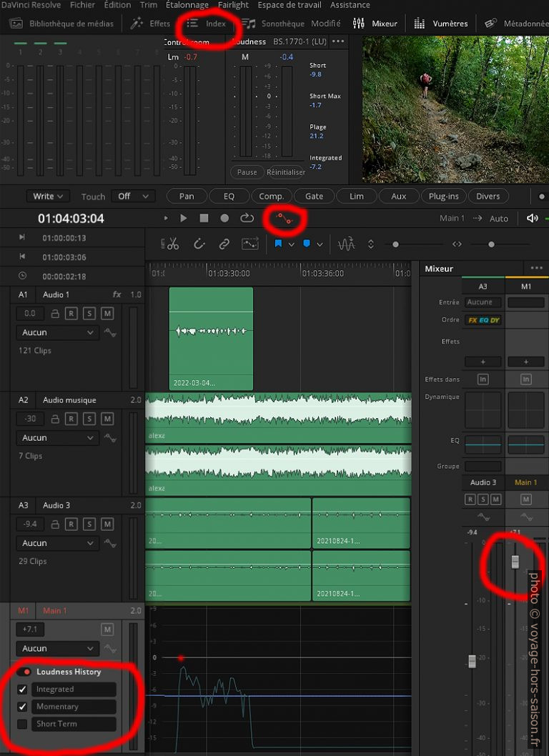Open the A3 Entrée Aucune input selector
The width and height of the screenshot is (549, 756).
click(483, 302)
